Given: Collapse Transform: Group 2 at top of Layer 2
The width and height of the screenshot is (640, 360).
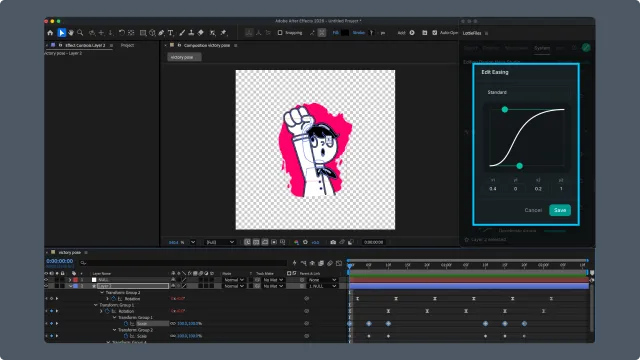Looking at the screenshot, I should tap(102, 293).
